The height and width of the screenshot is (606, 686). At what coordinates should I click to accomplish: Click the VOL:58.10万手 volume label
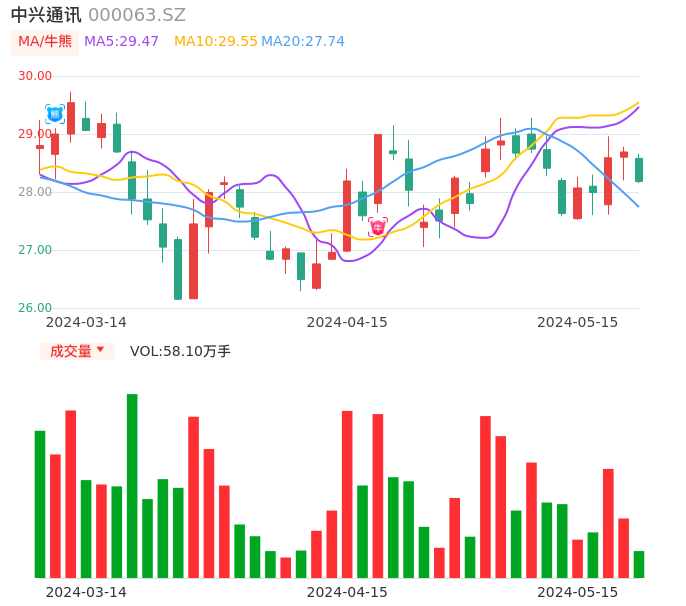click(x=180, y=351)
